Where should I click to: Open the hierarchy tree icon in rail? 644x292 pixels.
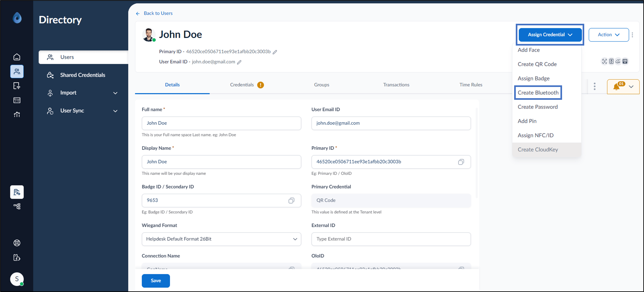click(x=17, y=206)
